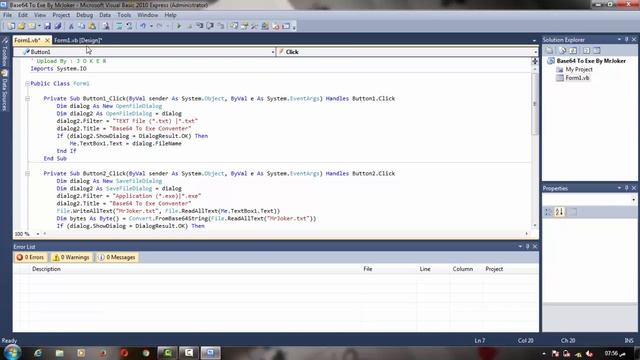The image size is (640, 360).
Task: Collapse the Button2_Click sub outline
Action: [x=27, y=174]
